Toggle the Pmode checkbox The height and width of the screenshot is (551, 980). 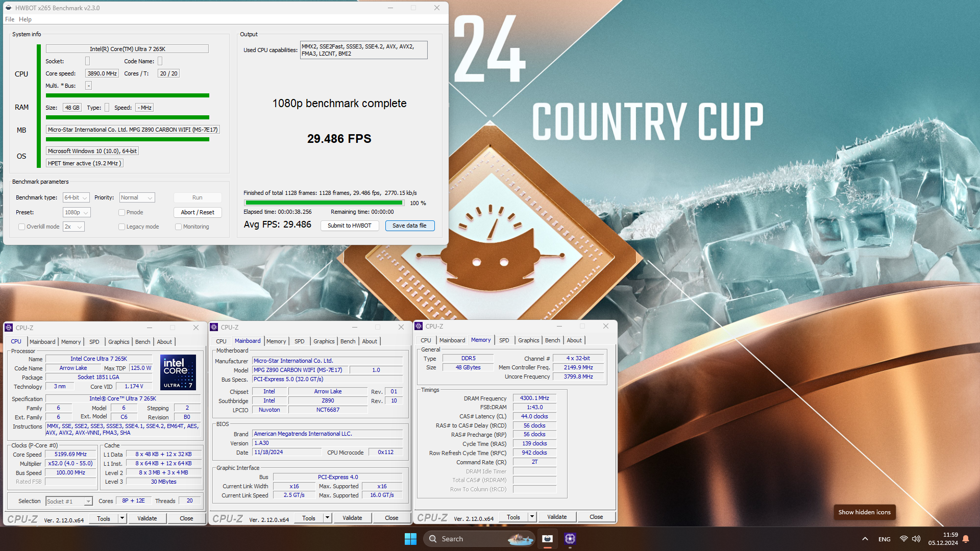121,213
